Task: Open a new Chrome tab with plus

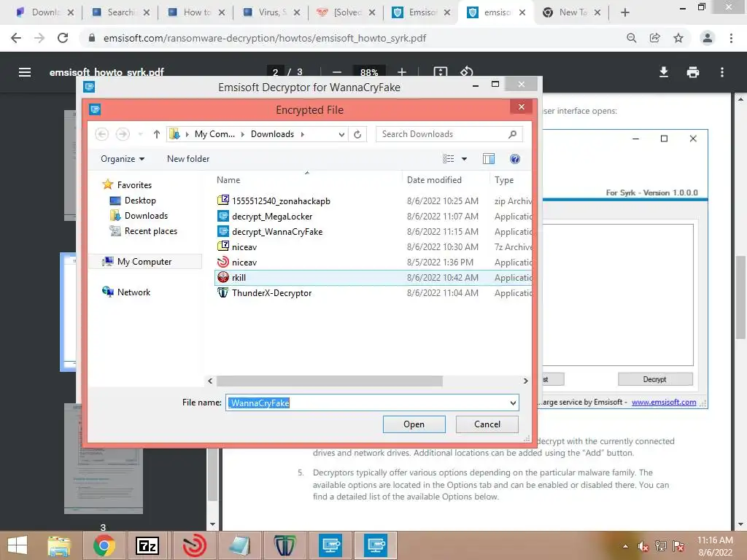Action: [625, 13]
